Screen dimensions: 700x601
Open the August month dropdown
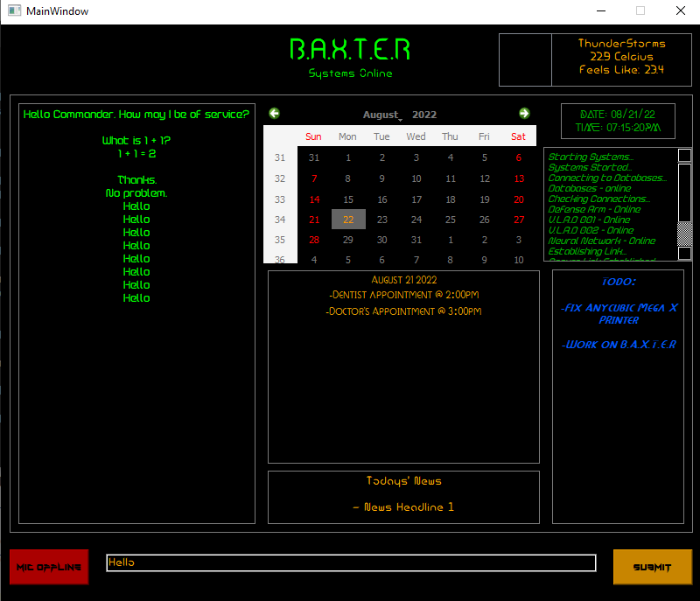[382, 115]
